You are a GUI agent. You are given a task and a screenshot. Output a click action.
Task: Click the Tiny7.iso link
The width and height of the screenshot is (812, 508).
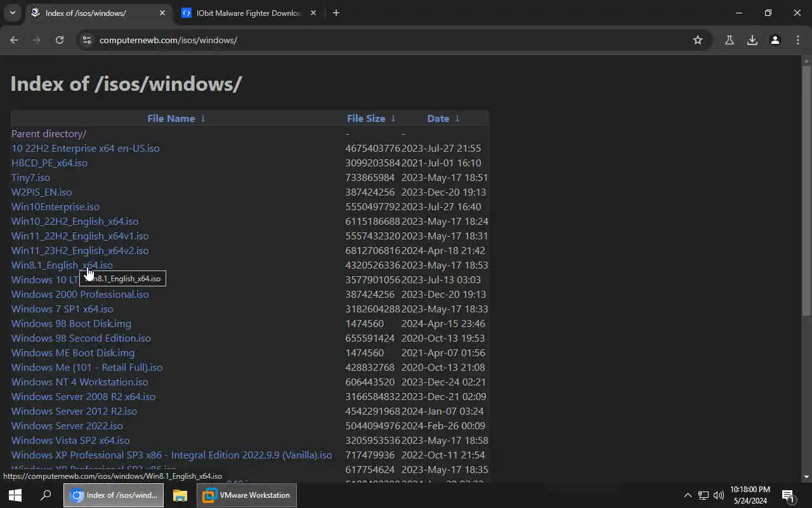pos(30,177)
